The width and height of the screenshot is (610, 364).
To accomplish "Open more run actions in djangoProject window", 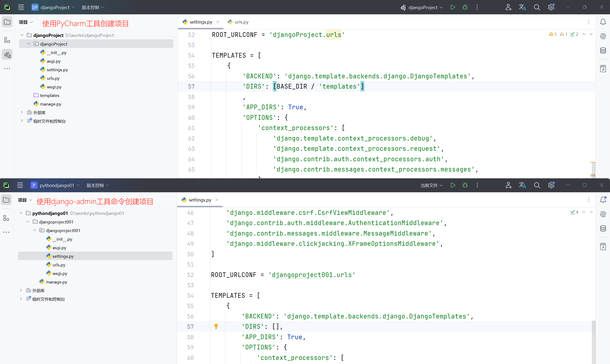I will point(477,7).
